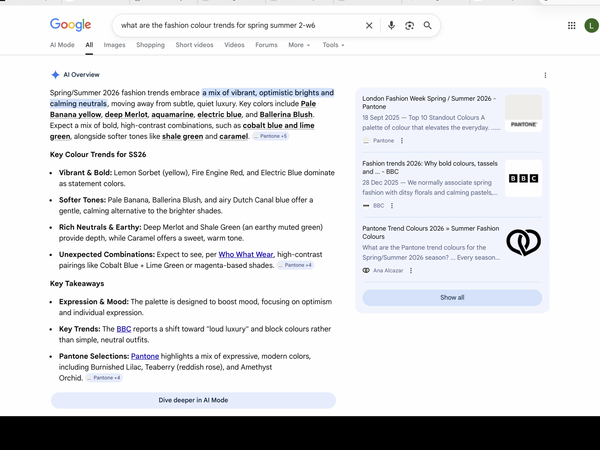Switch to the Images tab
This screenshot has height=450, width=600.
coord(115,45)
